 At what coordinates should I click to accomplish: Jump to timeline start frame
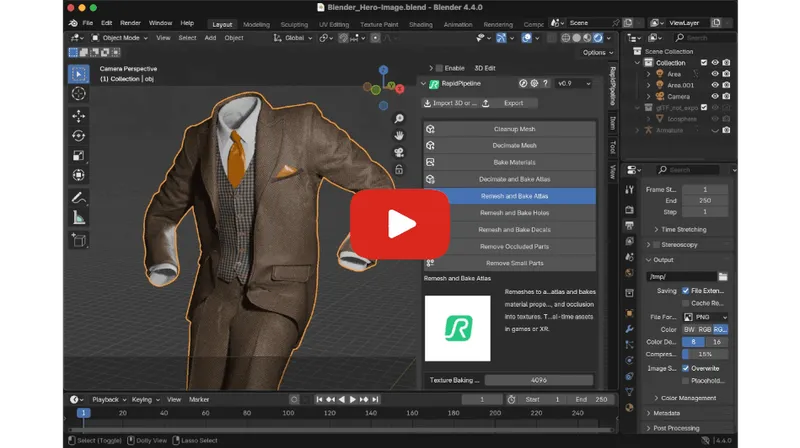319,400
